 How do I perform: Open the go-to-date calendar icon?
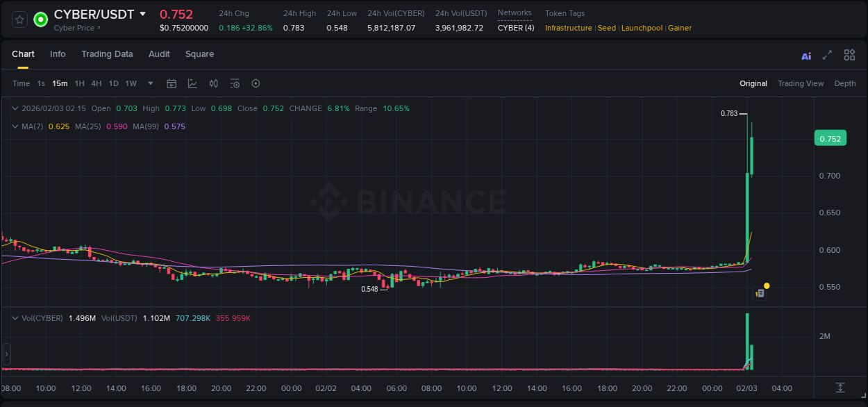coord(172,83)
